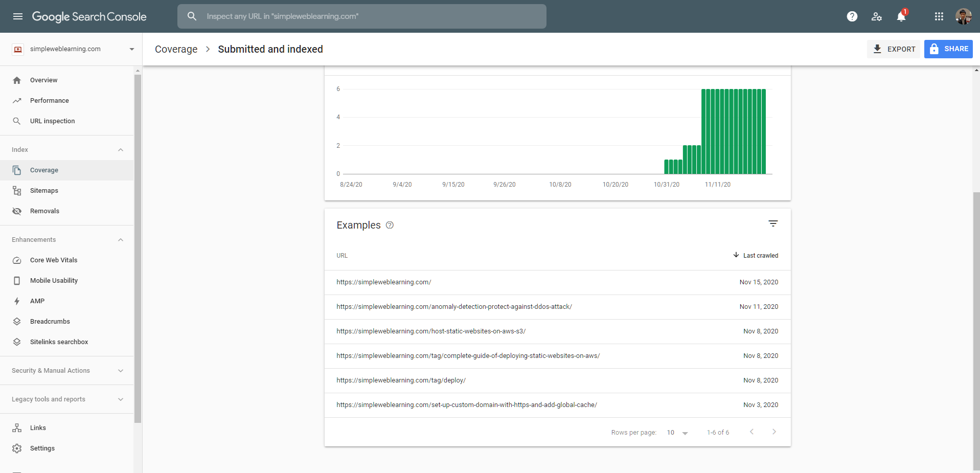The image size is (980, 473).
Task: Click the URL column header
Action: pos(342,256)
